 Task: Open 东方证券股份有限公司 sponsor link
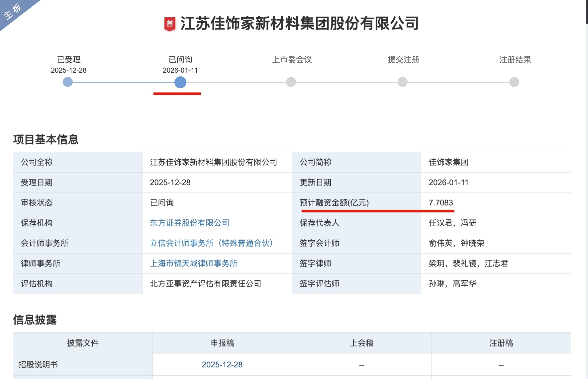pos(190,223)
